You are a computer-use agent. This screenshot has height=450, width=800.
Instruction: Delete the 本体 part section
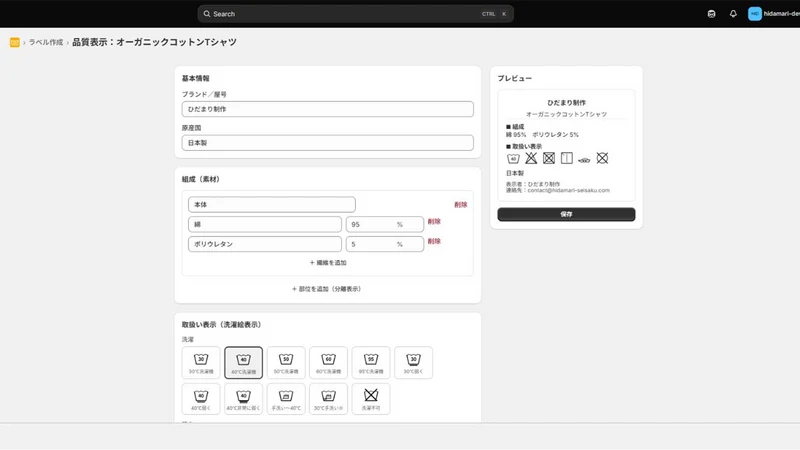[461, 205]
